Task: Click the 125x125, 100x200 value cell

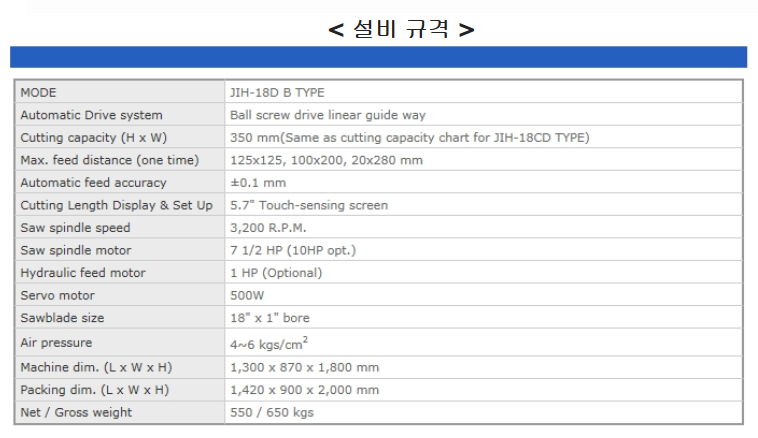Action: click(x=484, y=160)
